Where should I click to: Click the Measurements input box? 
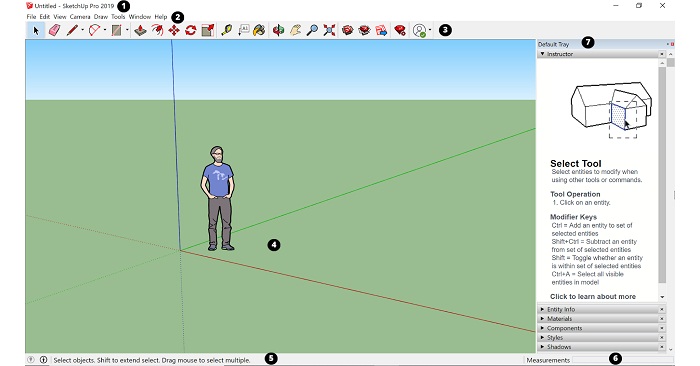[622, 360]
